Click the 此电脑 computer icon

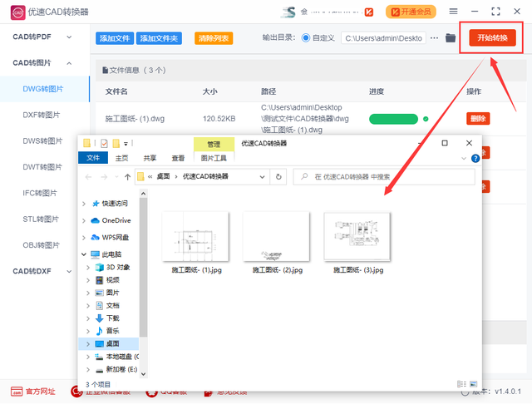96,254
